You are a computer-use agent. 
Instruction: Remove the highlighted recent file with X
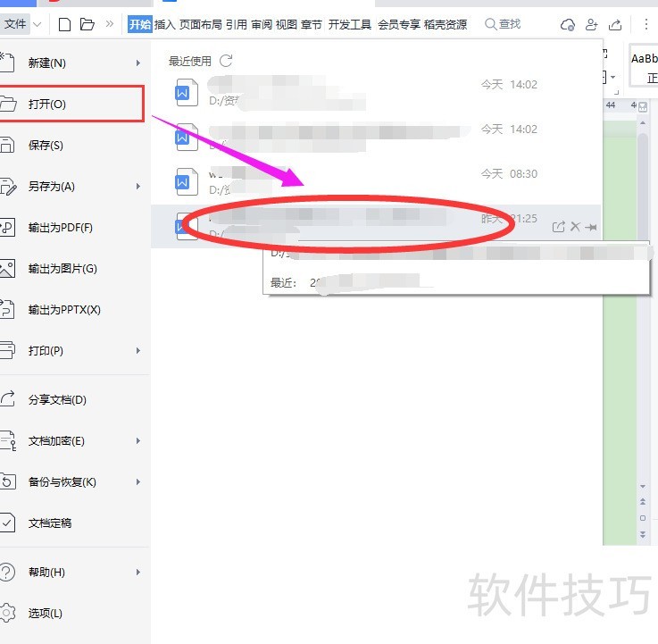[x=575, y=227]
